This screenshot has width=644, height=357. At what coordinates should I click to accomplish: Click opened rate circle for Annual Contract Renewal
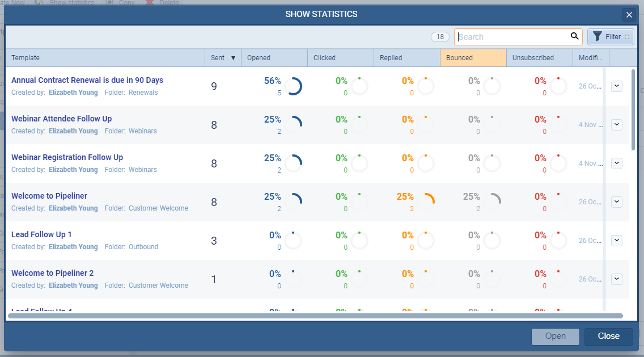[x=293, y=86]
